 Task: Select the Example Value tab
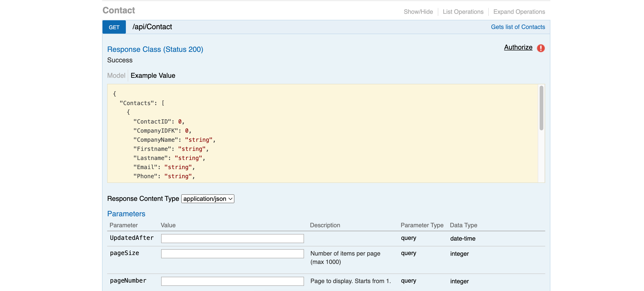click(153, 75)
